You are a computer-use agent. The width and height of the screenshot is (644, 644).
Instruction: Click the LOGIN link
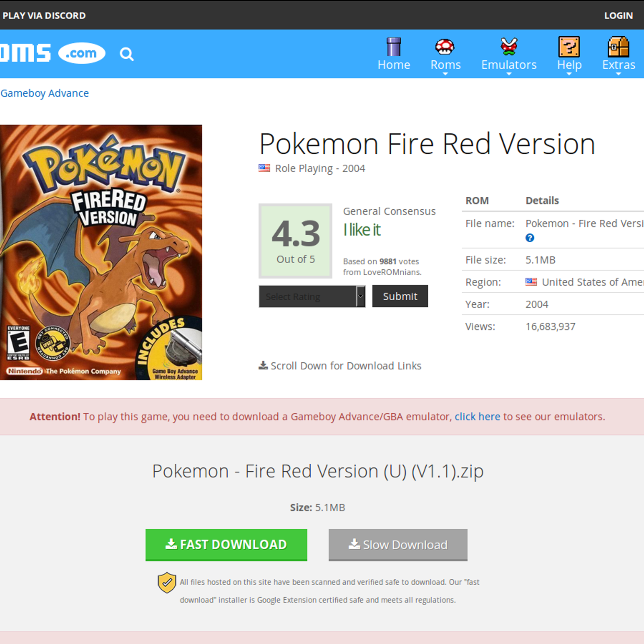618,16
